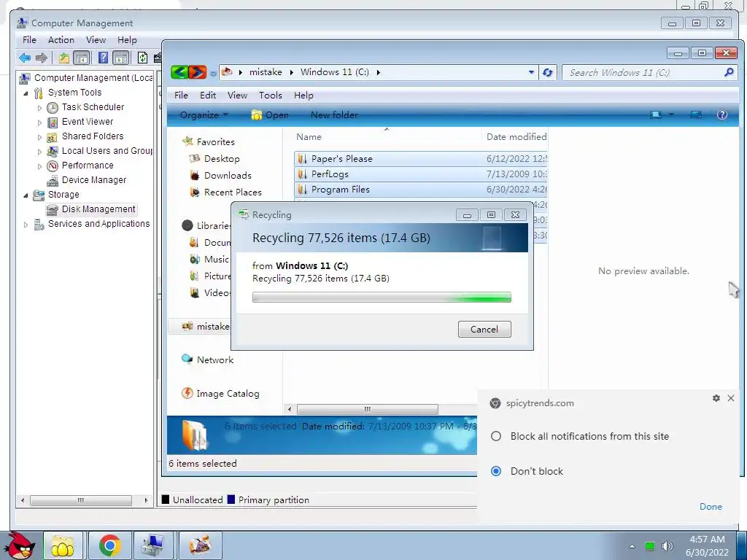This screenshot has width=747, height=560.
Task: Open the Explorer Tools menu
Action: [270, 96]
